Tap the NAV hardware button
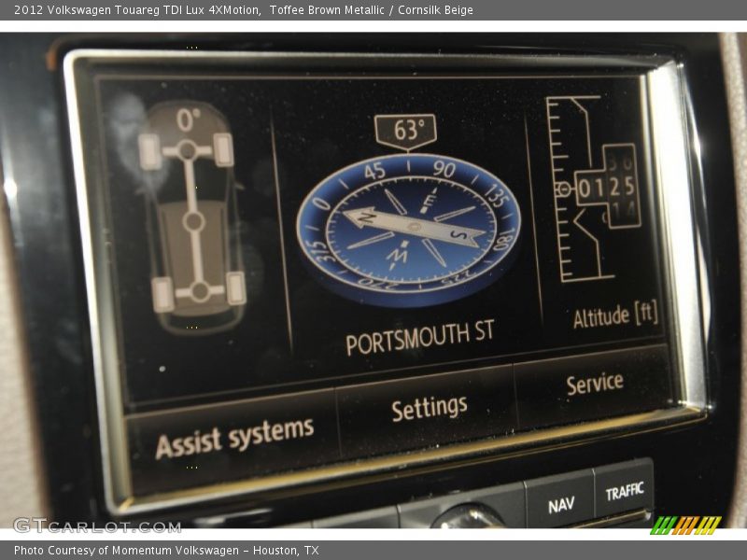This screenshot has width=747, height=560. [x=561, y=505]
